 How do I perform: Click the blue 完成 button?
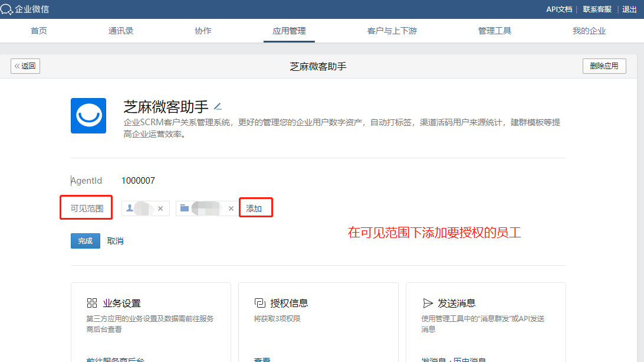86,241
